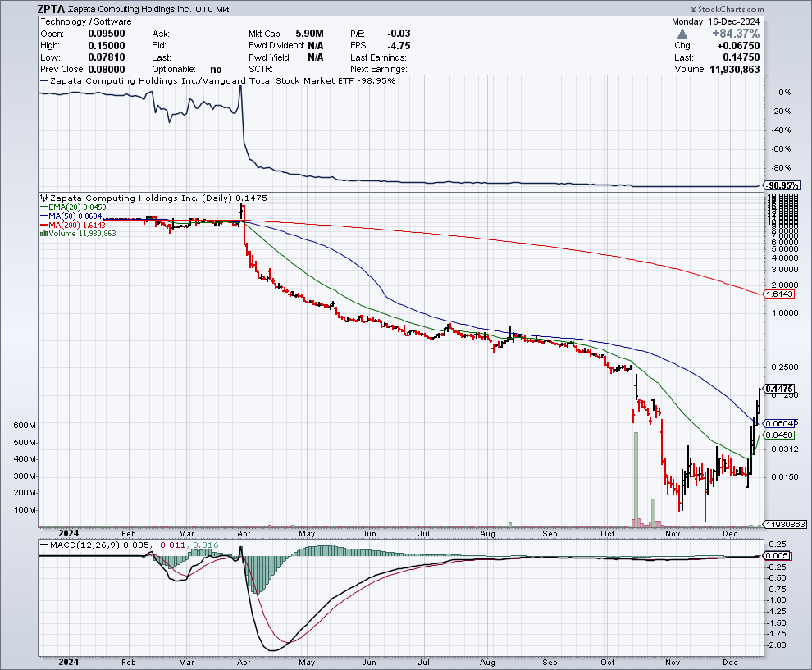This screenshot has height=670, width=812.
Task: Click the P/E value -0.03
Action: point(399,34)
